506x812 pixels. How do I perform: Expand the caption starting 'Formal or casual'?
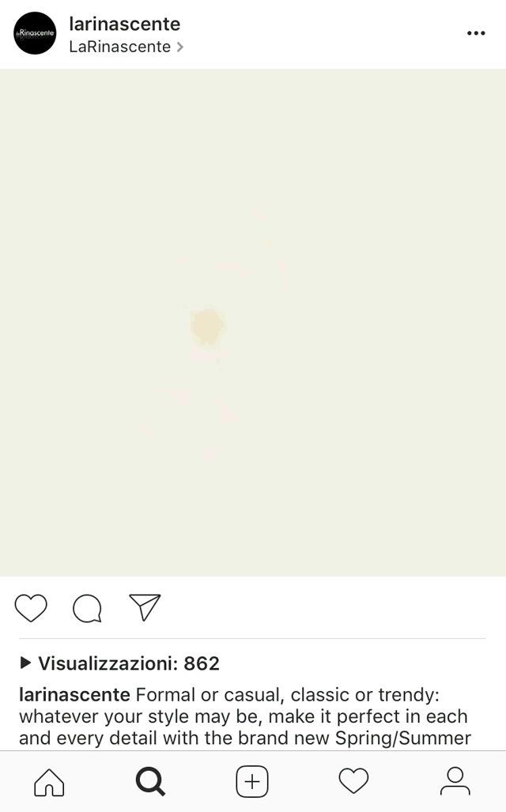click(245, 716)
